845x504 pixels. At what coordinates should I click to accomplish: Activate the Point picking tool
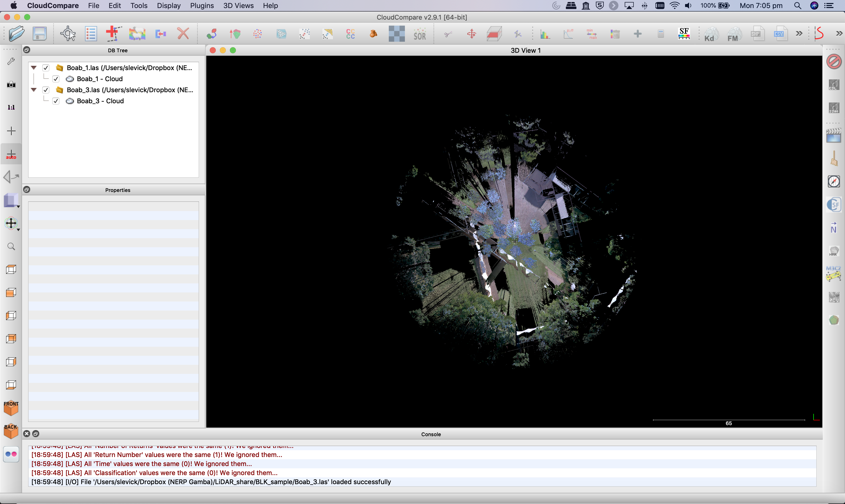[68, 34]
